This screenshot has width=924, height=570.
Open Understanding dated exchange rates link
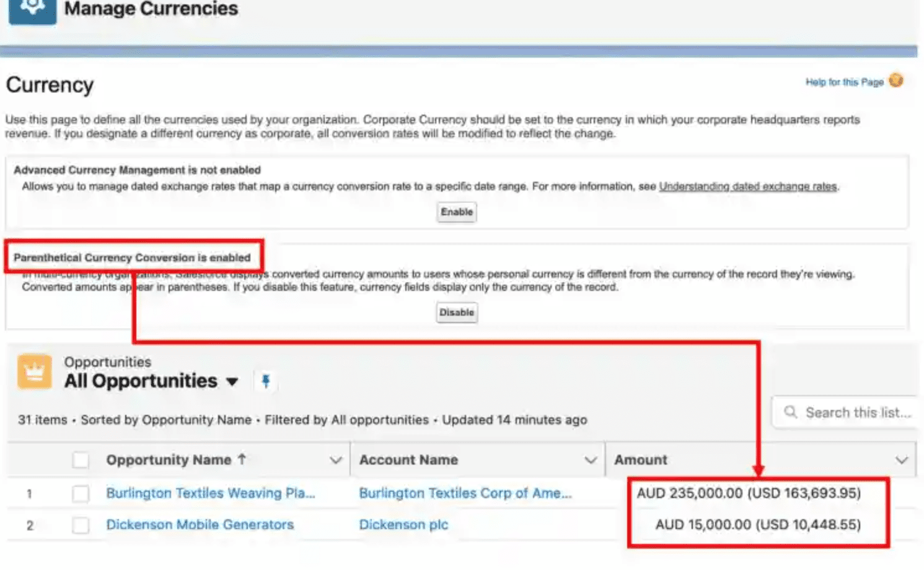(747, 187)
